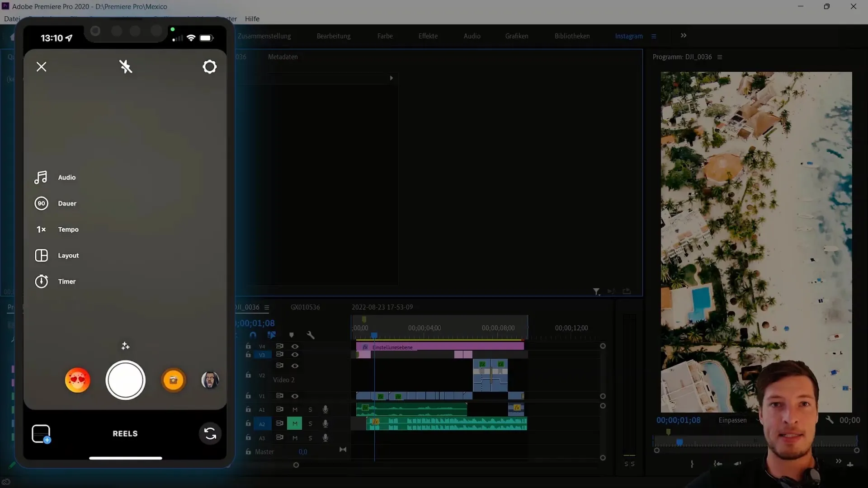Step back one frame in program monitor

[x=738, y=464]
